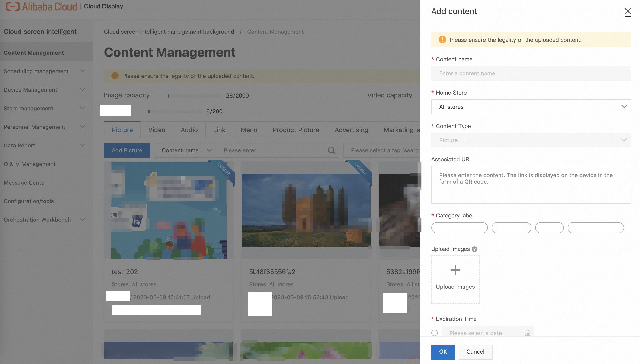The width and height of the screenshot is (640, 364).
Task: Select the first Category label pill
Action: (460, 227)
